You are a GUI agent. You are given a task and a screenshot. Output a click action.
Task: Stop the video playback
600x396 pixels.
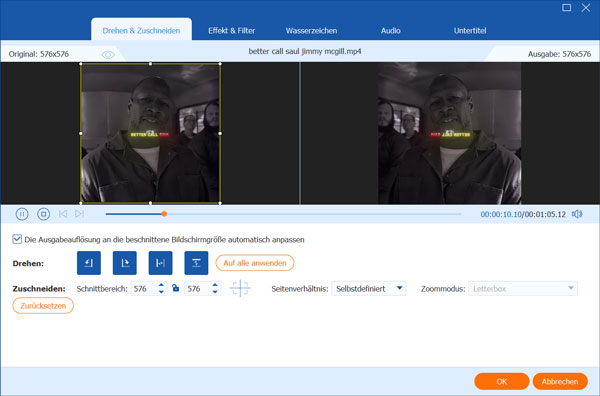coord(44,214)
